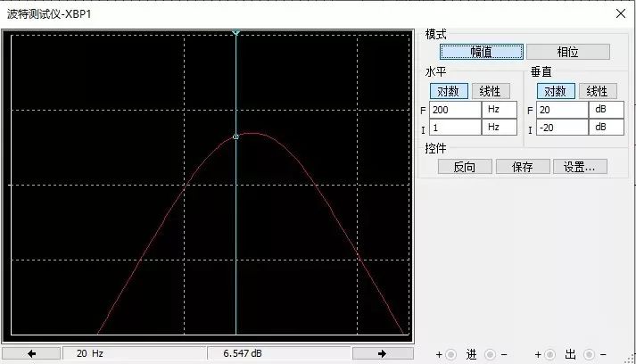
Task: Edit vertical initial value -20
Action: 562,128
